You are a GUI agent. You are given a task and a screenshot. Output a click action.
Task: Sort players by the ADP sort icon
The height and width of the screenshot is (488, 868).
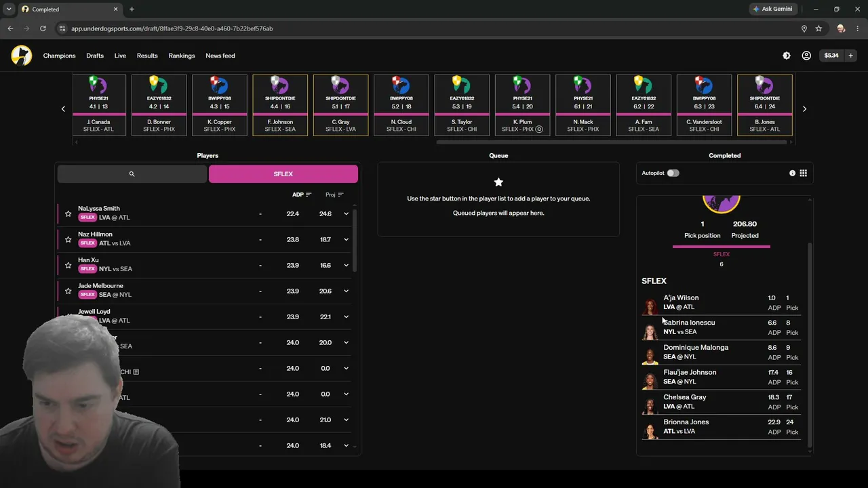pyautogui.click(x=309, y=195)
